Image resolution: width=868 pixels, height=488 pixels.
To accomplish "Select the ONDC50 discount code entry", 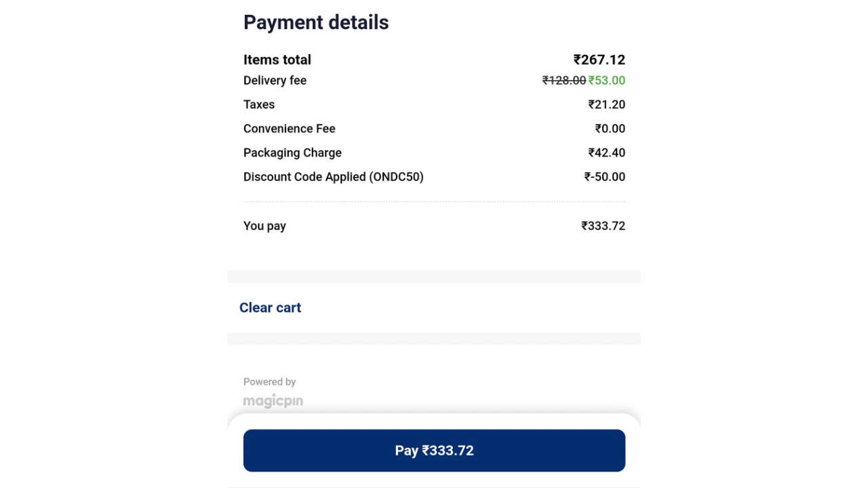I will [x=334, y=177].
